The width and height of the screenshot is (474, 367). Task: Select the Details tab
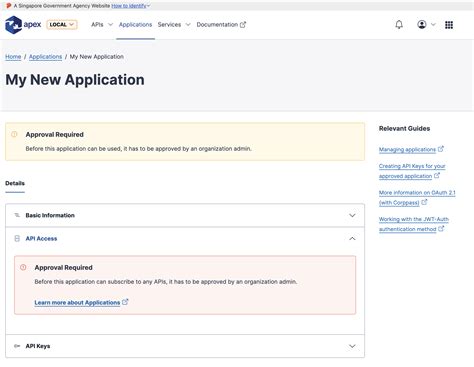click(15, 183)
